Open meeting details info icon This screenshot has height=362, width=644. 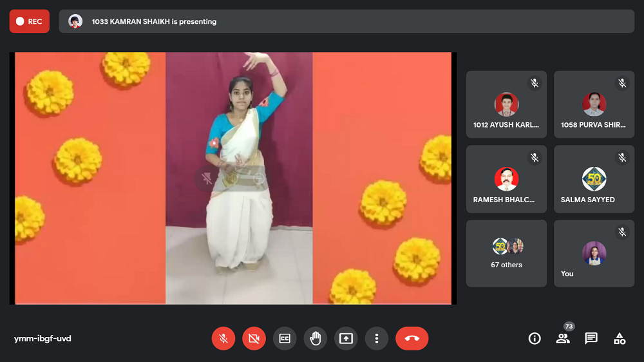(x=535, y=338)
